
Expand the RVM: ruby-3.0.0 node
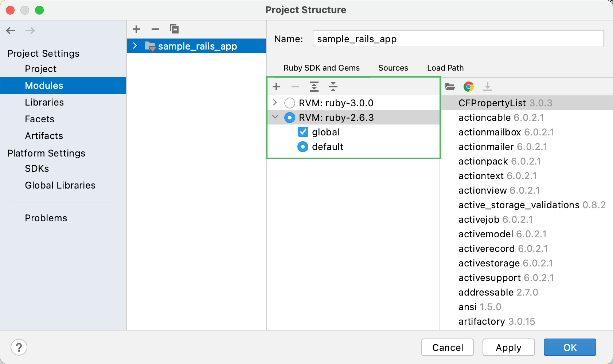tap(275, 103)
